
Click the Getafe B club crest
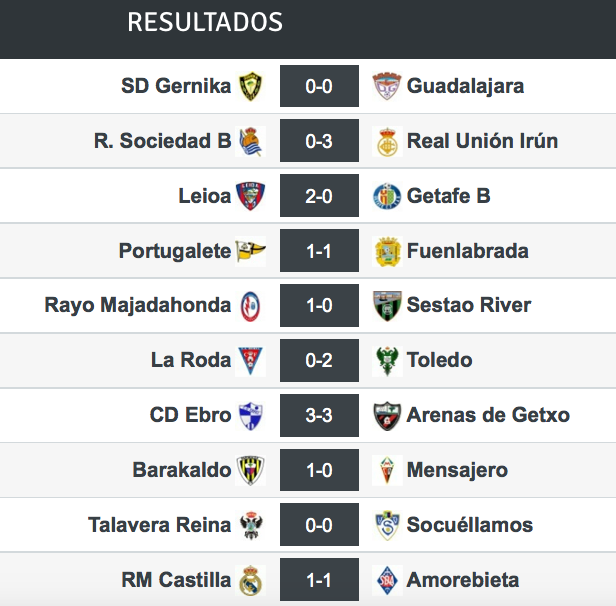pos(387,196)
